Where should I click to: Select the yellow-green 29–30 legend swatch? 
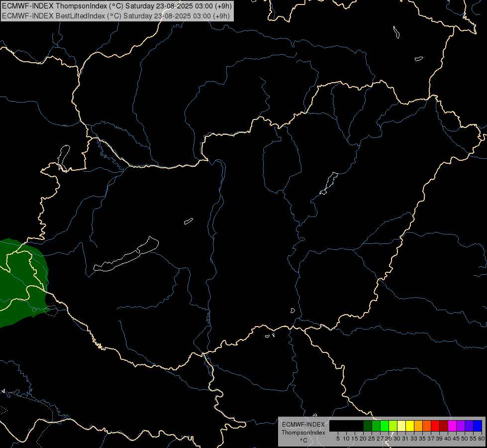[x=393, y=426]
